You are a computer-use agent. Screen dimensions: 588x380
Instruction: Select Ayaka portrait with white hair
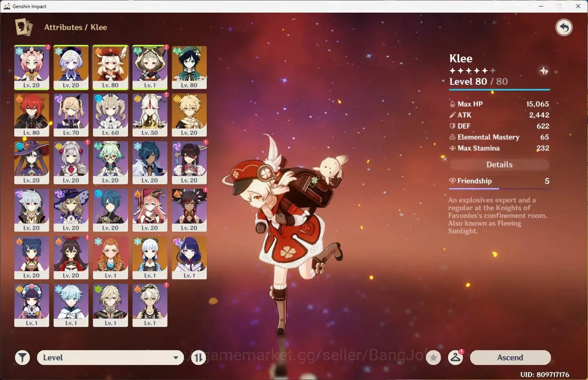150,258
